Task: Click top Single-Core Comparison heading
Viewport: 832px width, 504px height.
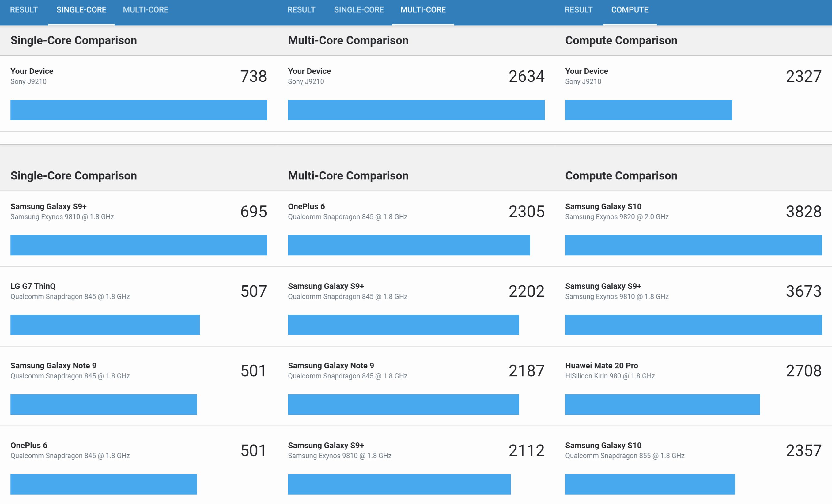Action: click(74, 40)
